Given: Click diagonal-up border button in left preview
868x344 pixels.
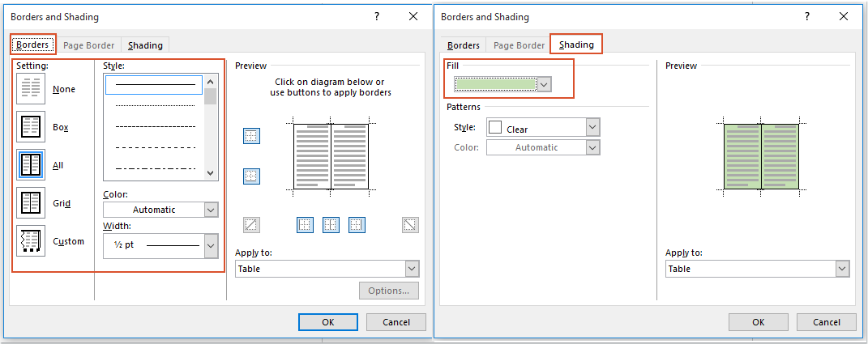Looking at the screenshot, I should point(251,225).
